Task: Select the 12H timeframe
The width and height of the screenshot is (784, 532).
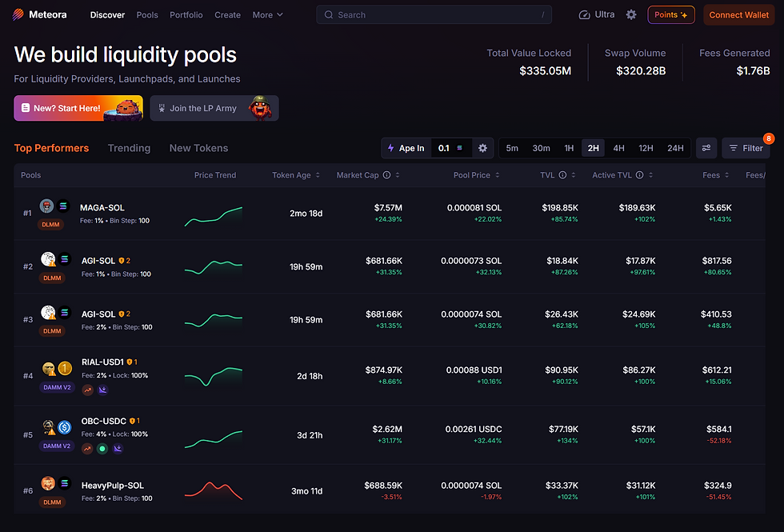Action: pos(646,148)
